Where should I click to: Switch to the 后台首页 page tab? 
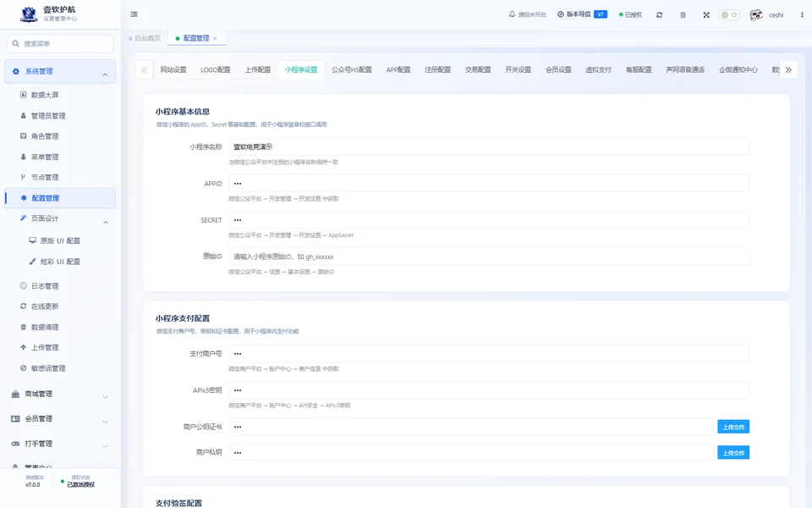click(x=145, y=38)
